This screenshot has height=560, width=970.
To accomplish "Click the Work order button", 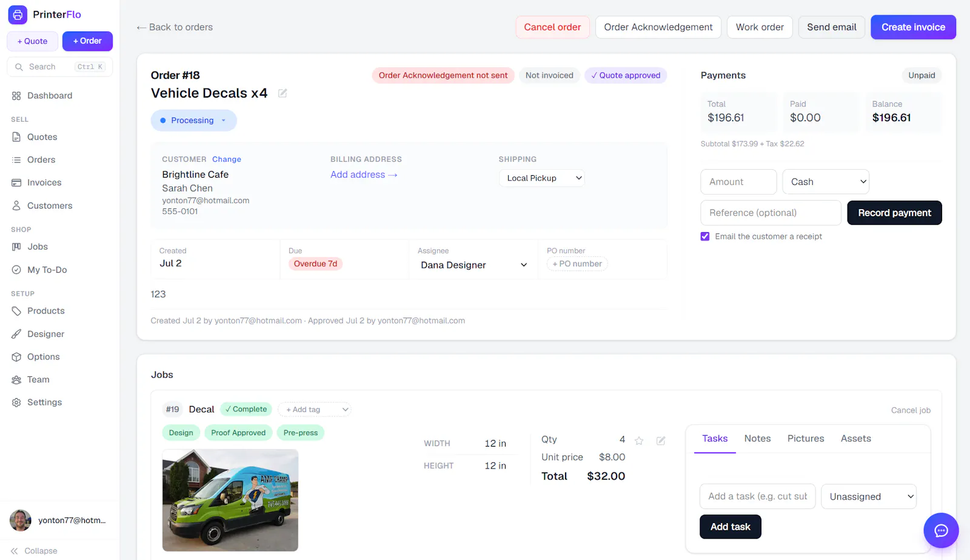I will click(760, 27).
